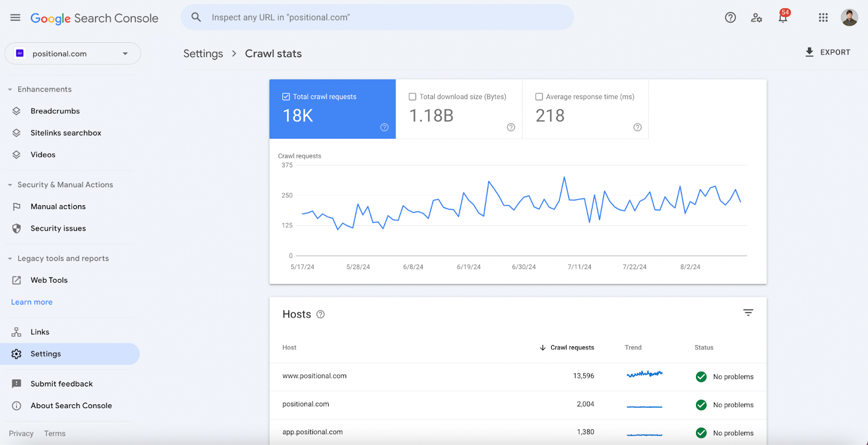The image size is (868, 445).
Task: Open help for Average response time
Action: coord(637,127)
